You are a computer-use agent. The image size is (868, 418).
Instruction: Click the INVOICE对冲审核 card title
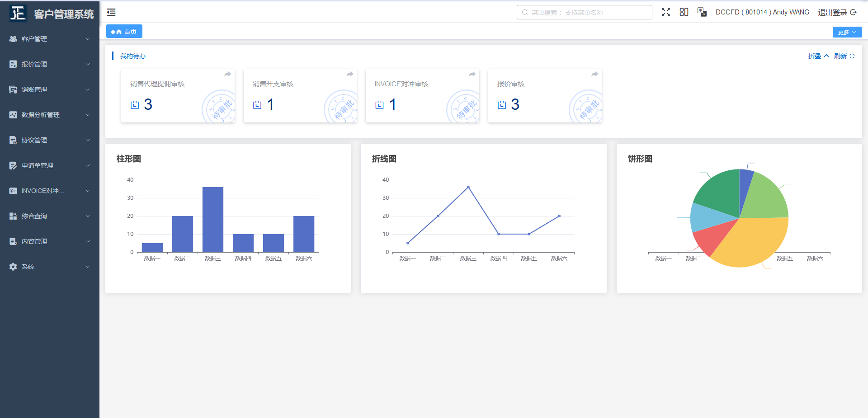coord(401,84)
